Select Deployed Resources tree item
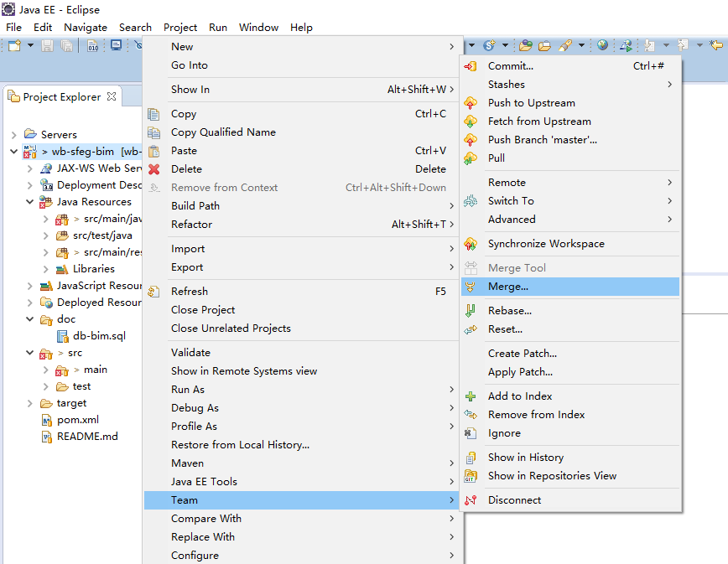The image size is (728, 564). (99, 303)
